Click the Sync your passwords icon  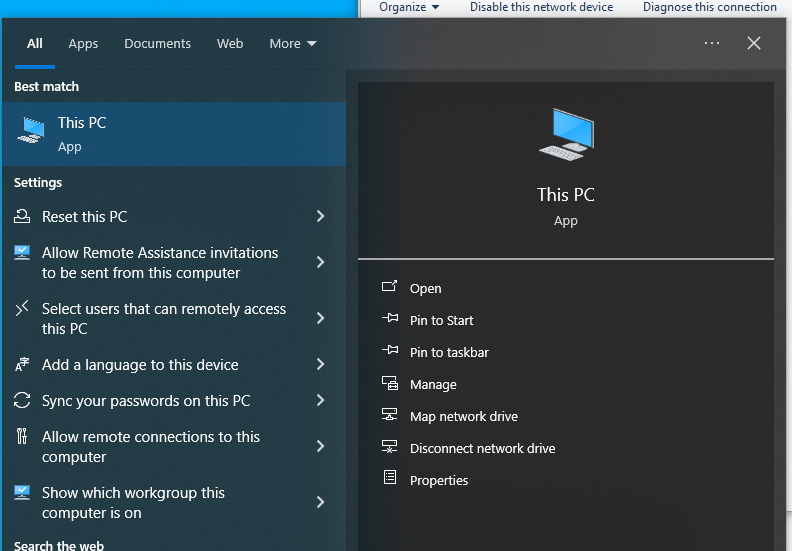point(22,401)
